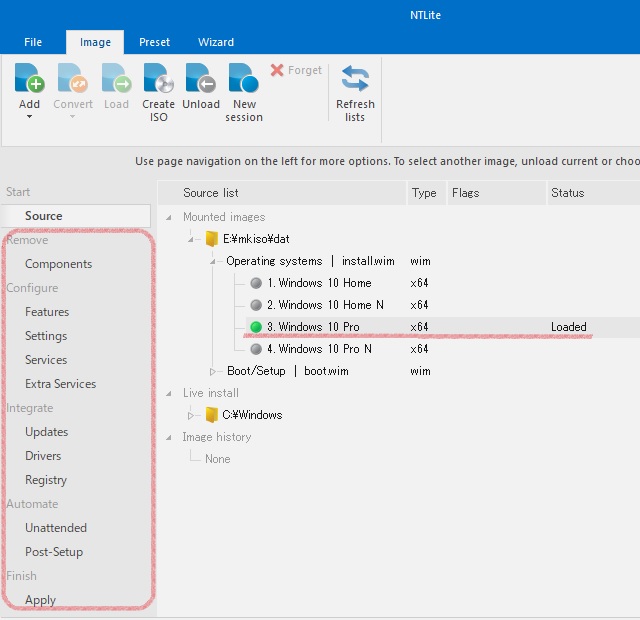
Task: Open the File menu tab
Action: point(33,42)
